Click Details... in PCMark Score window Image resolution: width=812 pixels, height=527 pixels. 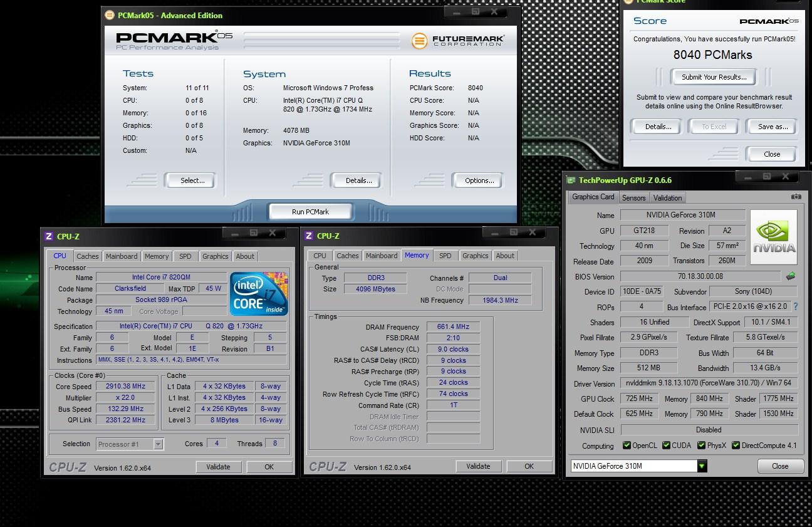[658, 127]
